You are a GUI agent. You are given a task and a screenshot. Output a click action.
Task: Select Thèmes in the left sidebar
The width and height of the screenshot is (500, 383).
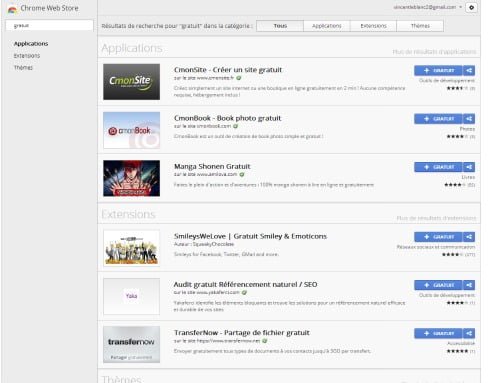click(23, 68)
